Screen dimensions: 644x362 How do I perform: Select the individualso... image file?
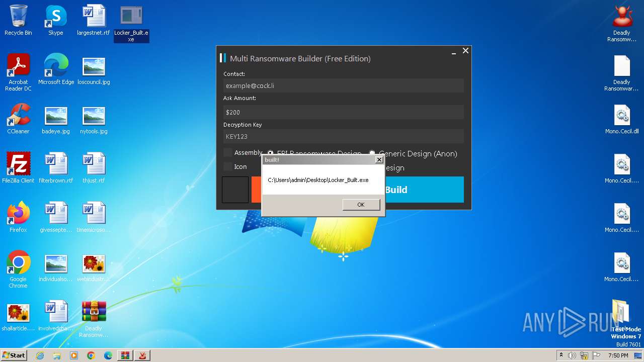point(56,267)
